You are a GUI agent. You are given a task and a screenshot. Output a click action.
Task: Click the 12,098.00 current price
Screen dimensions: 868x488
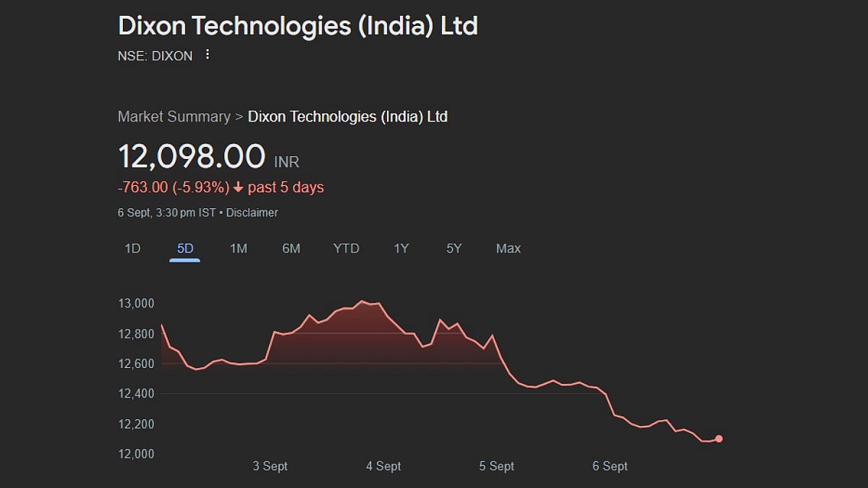192,156
